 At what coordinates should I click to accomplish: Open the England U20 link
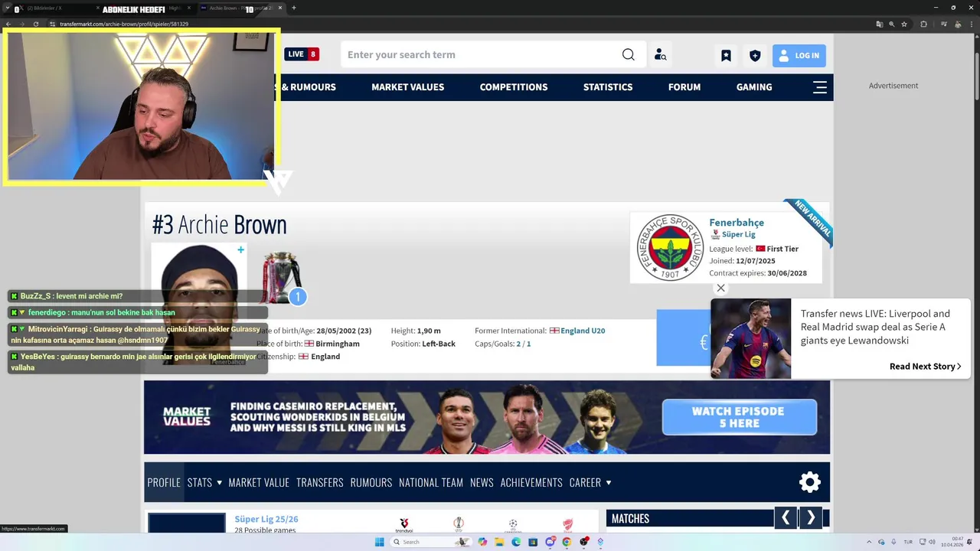[x=583, y=331]
